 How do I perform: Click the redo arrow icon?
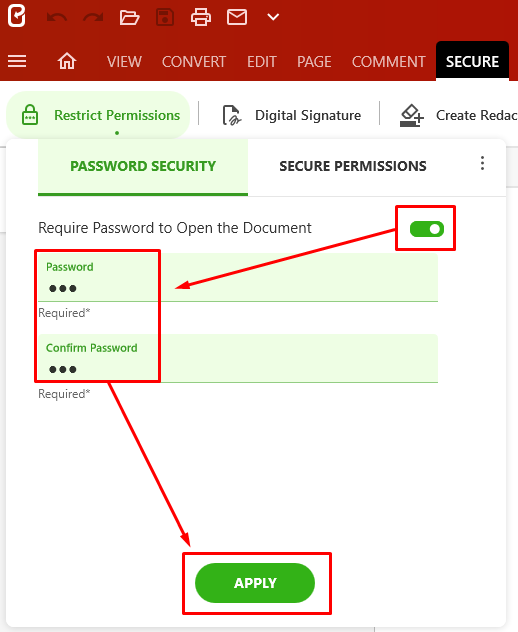pyautogui.click(x=93, y=18)
